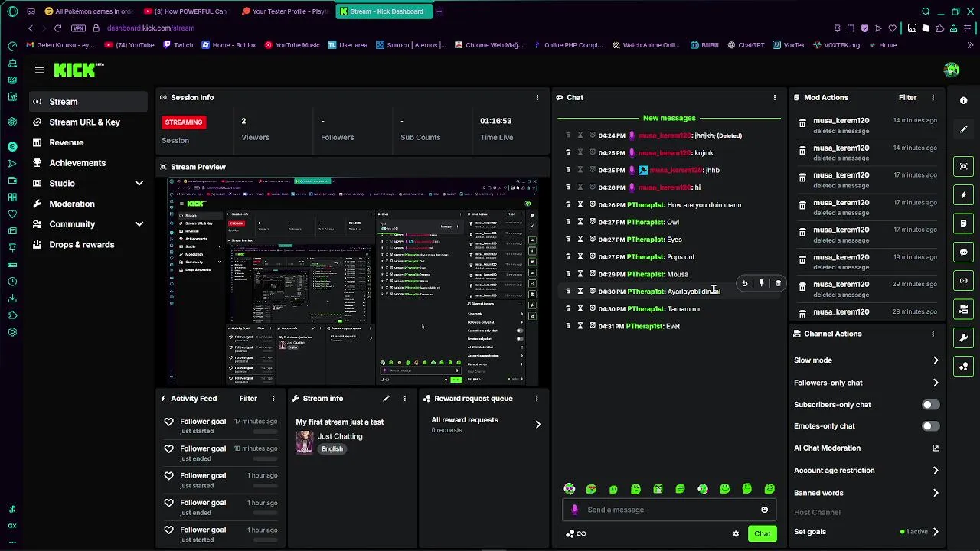980x551 pixels.
Task: Toggle Emotes-only chat switch
Action: (x=930, y=426)
